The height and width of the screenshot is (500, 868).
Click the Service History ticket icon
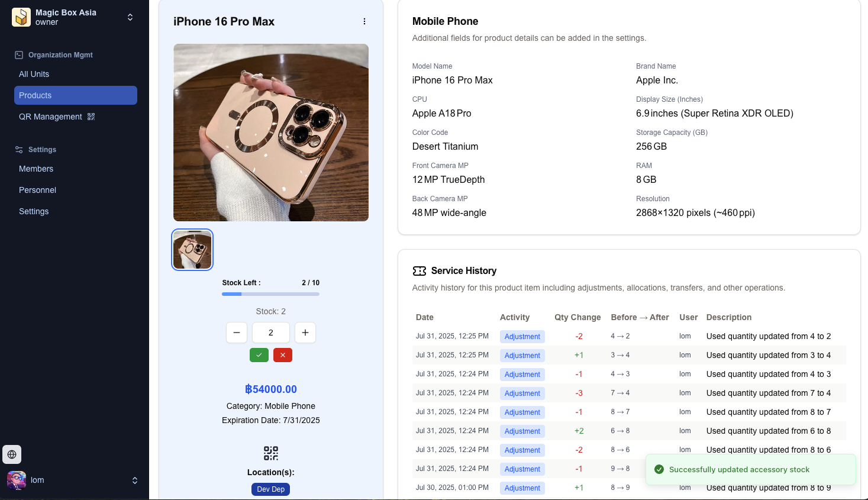[x=420, y=270]
